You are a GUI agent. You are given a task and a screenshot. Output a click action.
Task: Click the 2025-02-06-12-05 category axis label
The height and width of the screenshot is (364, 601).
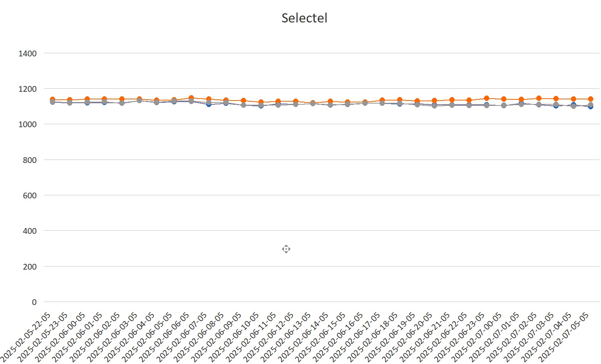pos(270,336)
